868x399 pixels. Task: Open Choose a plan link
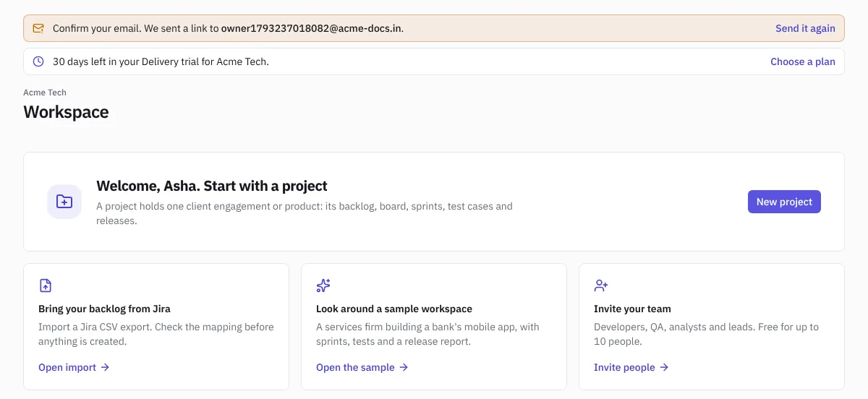pos(803,61)
